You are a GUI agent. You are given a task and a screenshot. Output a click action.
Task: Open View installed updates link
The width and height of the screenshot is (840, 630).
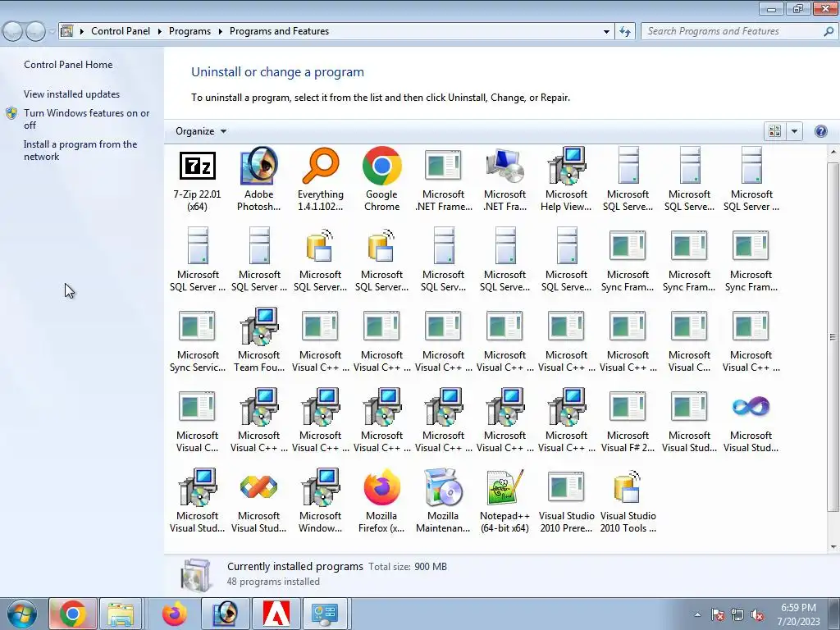pyautogui.click(x=72, y=94)
